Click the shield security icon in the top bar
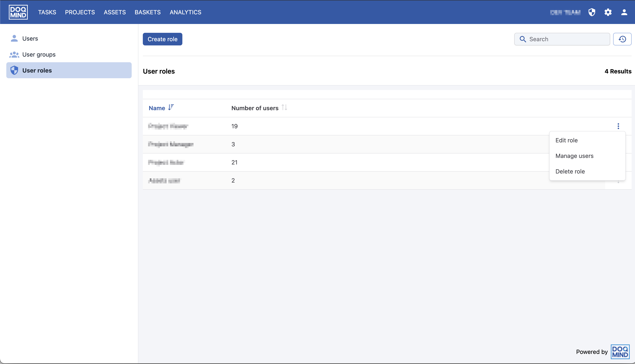Viewport: 635px width, 364px height. (x=592, y=12)
